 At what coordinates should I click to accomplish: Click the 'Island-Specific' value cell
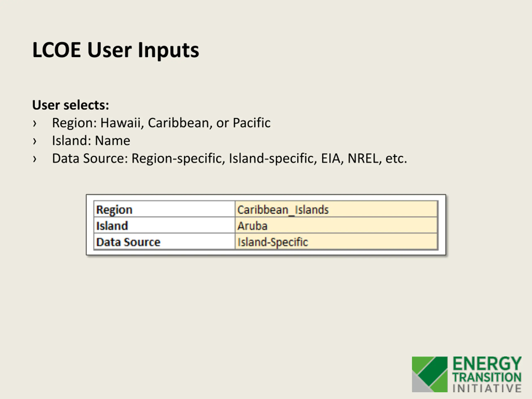(x=336, y=241)
